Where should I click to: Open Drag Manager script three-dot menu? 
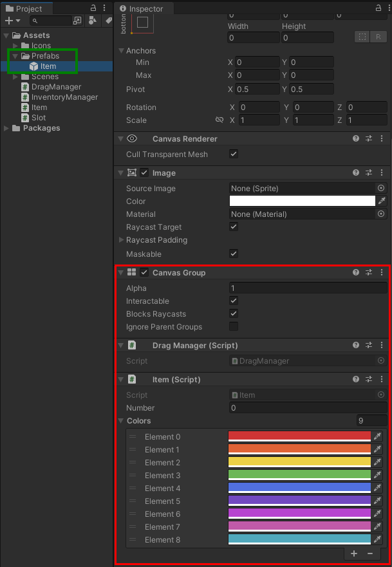click(x=382, y=346)
